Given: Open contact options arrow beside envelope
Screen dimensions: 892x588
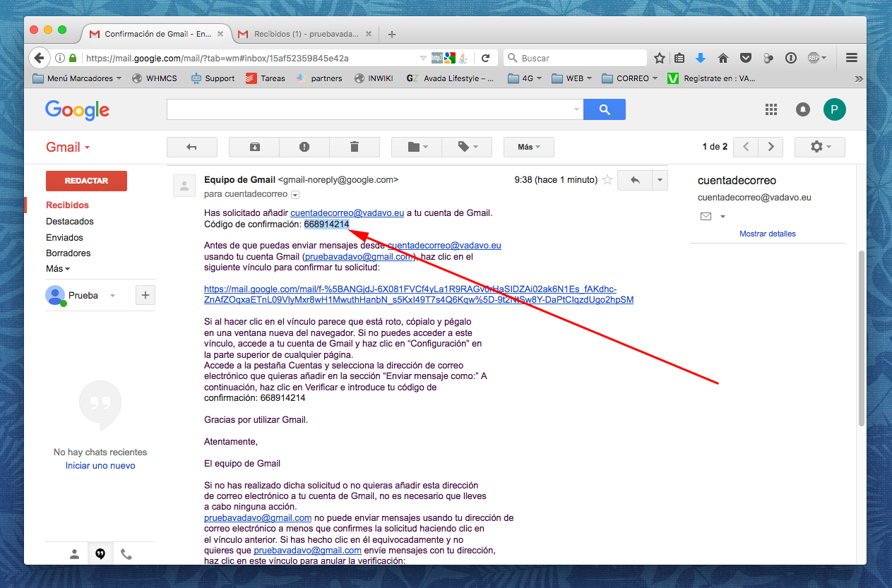Looking at the screenshot, I should point(722,216).
